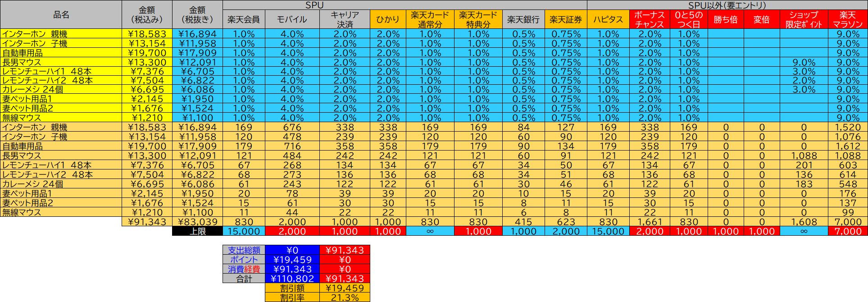Click the 変倍 column header

point(762,19)
